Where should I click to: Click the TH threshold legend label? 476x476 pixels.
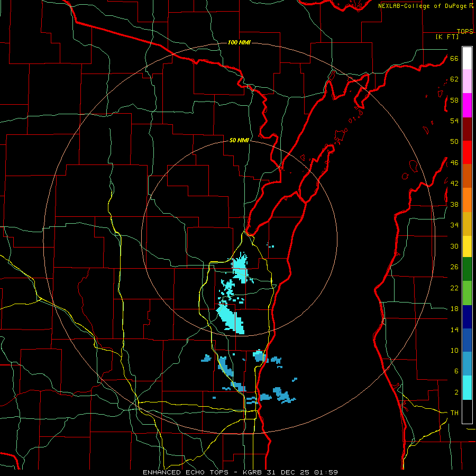[x=454, y=413]
